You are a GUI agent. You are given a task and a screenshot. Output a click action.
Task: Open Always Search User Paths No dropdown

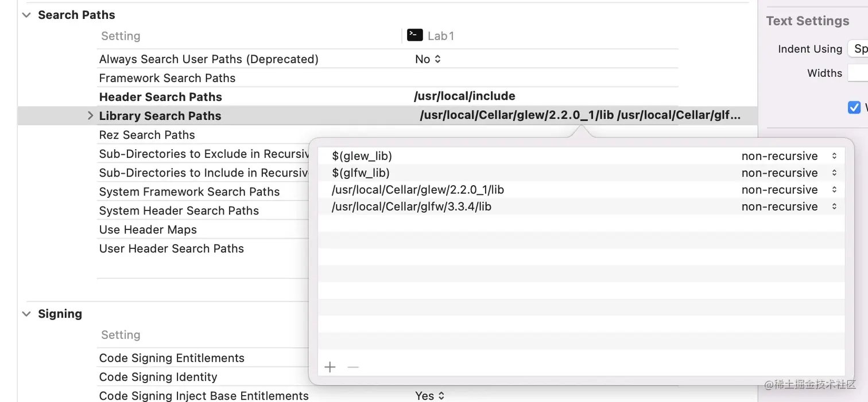pos(428,59)
